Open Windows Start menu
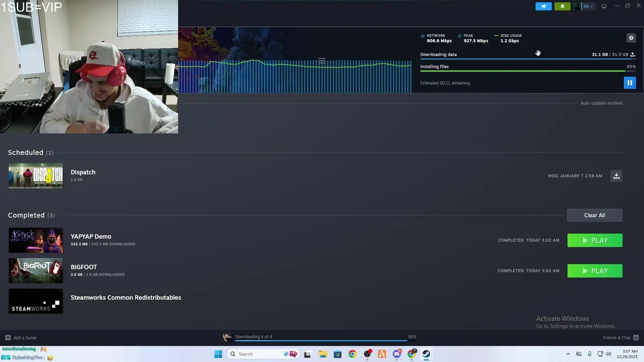644x362 pixels. point(218,354)
